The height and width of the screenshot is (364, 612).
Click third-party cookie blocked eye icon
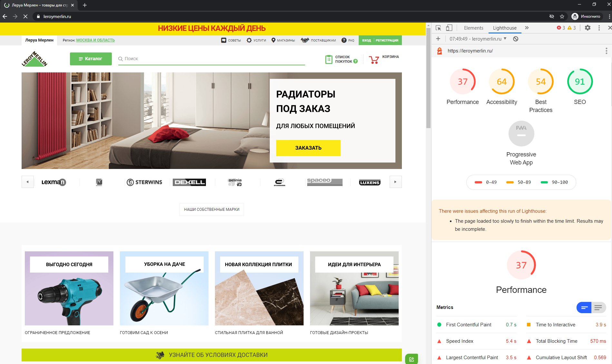coord(552,16)
